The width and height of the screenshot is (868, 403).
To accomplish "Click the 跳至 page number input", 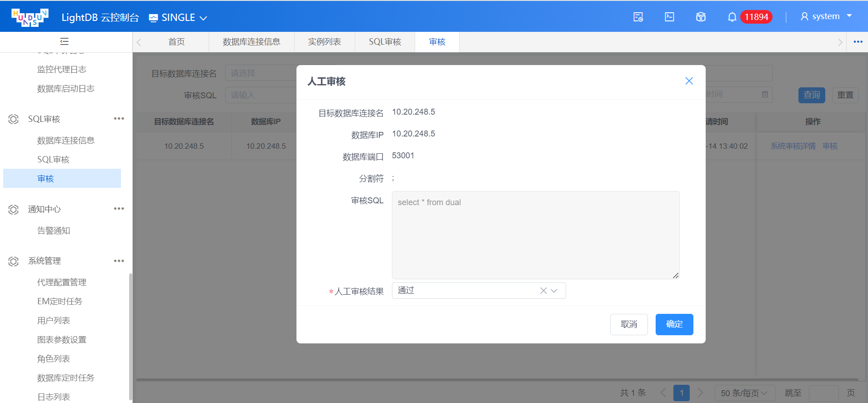I will pyautogui.click(x=823, y=393).
